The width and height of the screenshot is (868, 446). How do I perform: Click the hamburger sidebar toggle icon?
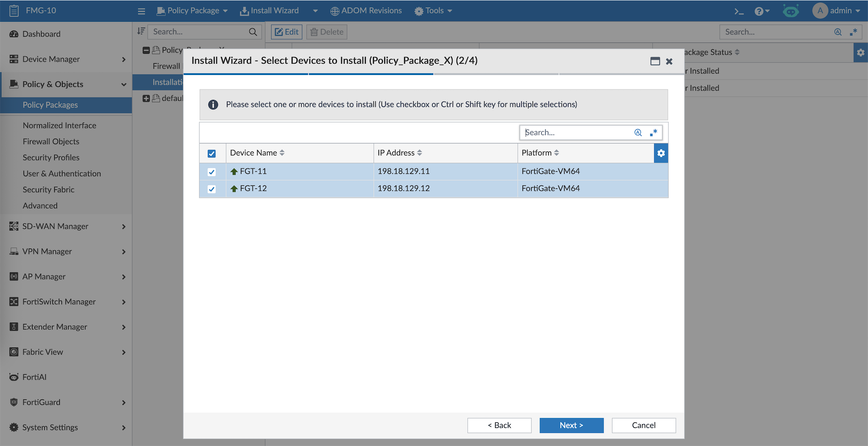142,11
